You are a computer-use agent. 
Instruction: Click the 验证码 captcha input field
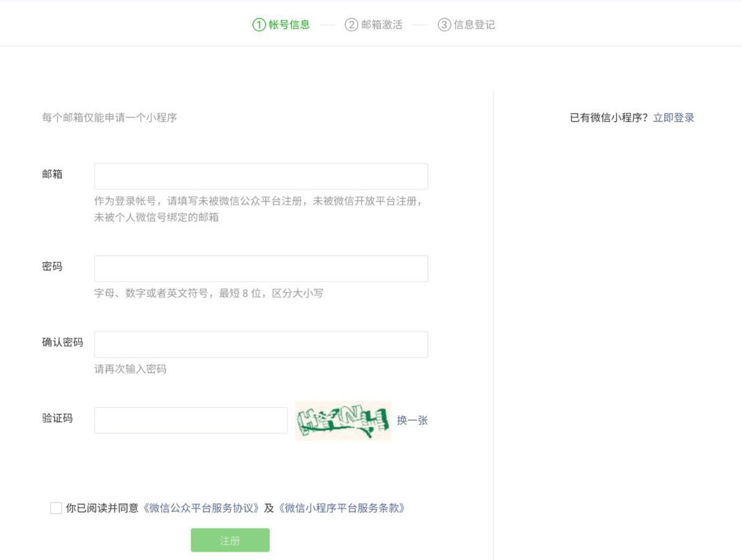pos(191,420)
